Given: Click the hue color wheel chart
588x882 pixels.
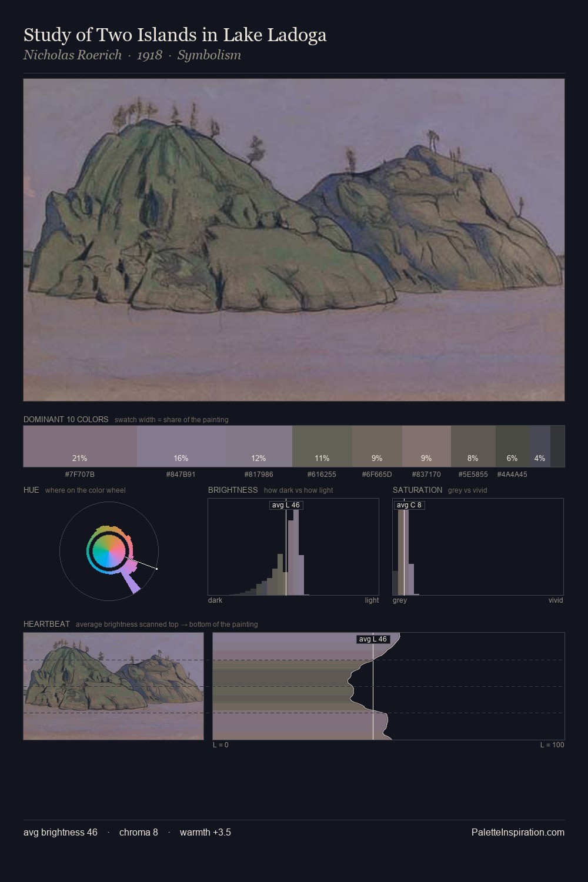Looking at the screenshot, I should click(109, 551).
